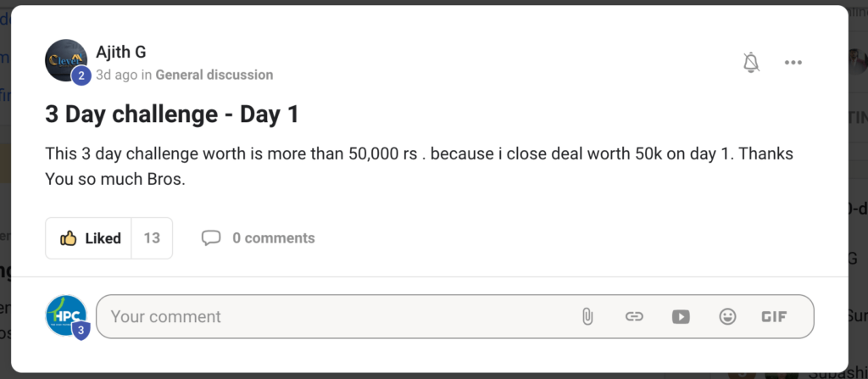Viewport: 868px width, 379px height.
Task: Open the GIF picker
Action: pyautogui.click(x=774, y=316)
